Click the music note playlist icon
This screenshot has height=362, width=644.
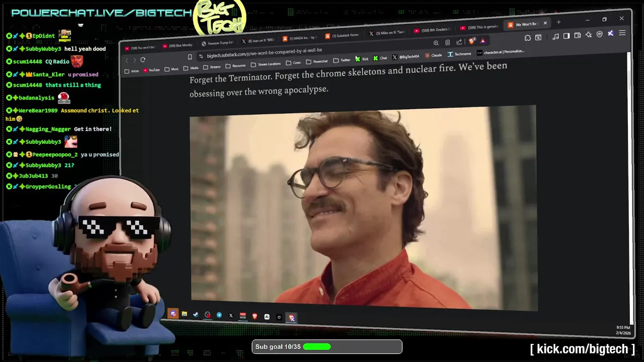tap(555, 36)
